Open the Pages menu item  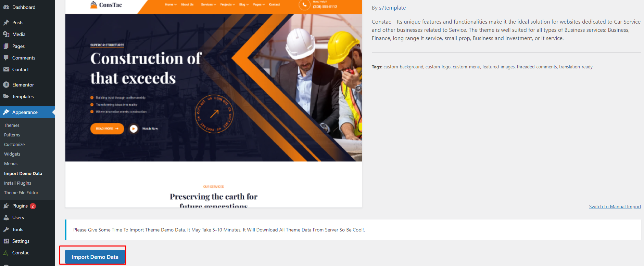tap(18, 46)
